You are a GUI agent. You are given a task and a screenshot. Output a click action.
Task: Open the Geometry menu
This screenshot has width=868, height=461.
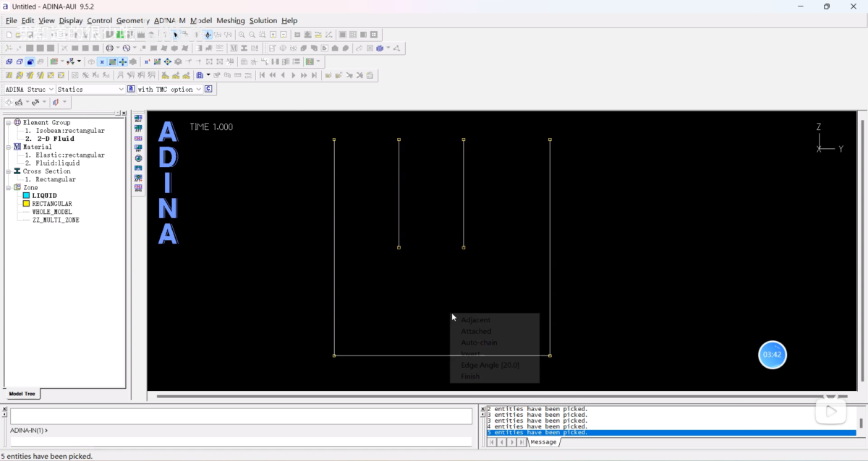[x=132, y=20]
